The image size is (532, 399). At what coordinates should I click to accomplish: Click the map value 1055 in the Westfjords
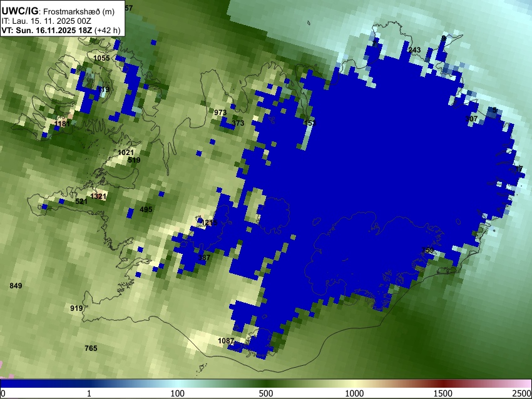(x=101, y=58)
